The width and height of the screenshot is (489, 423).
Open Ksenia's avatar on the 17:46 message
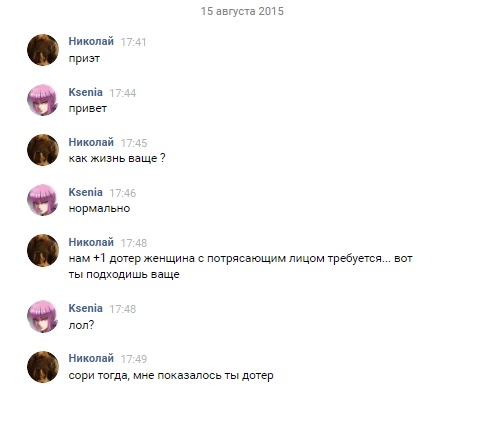(43, 200)
